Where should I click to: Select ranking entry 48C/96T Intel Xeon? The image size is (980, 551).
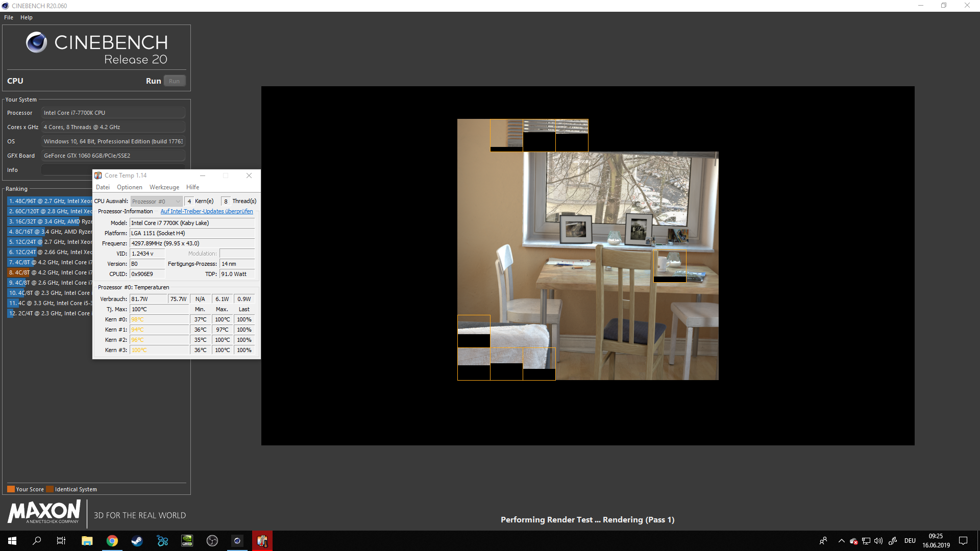click(50, 201)
